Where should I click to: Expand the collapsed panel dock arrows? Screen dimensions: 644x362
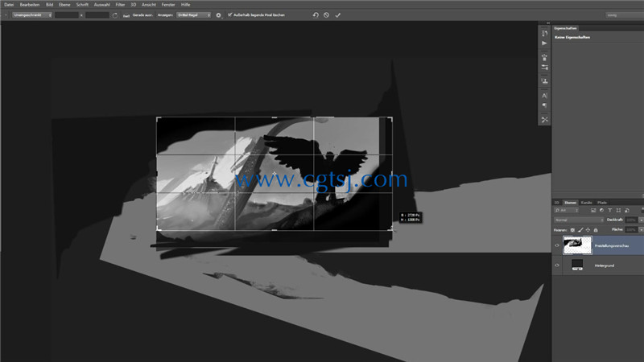point(548,23)
